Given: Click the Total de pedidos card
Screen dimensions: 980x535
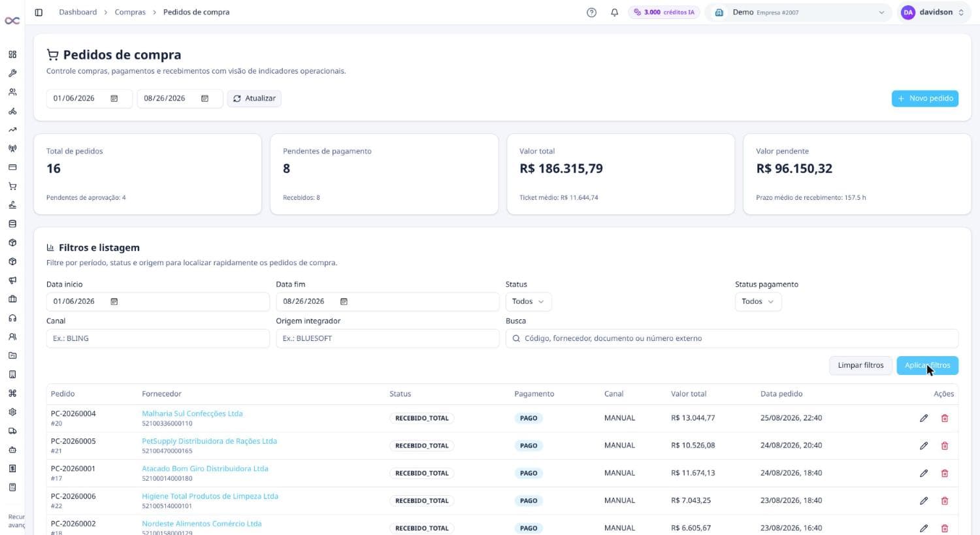Looking at the screenshot, I should tap(148, 174).
